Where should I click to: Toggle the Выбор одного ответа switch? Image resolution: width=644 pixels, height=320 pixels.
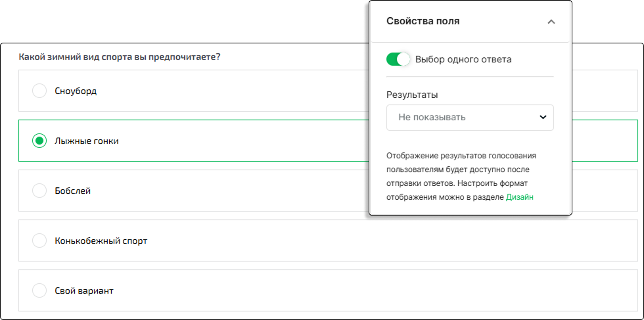click(398, 59)
